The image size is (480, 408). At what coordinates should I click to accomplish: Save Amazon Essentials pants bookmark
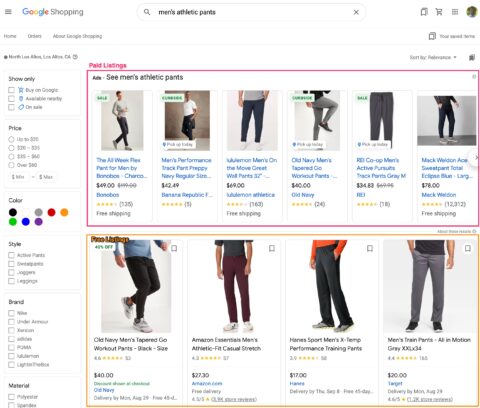(272, 248)
